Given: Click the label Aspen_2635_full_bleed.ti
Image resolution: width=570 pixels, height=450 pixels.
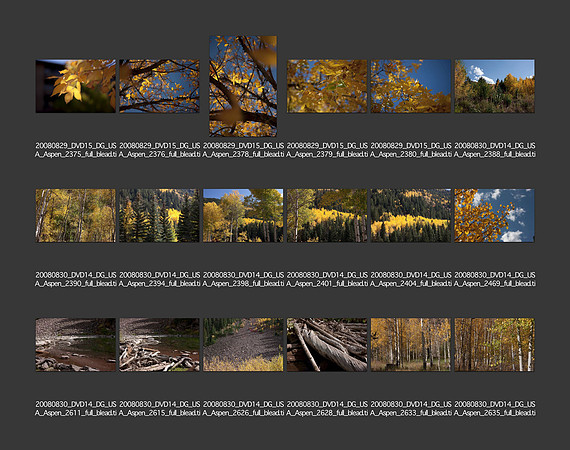Looking at the screenshot, I should point(494,408).
